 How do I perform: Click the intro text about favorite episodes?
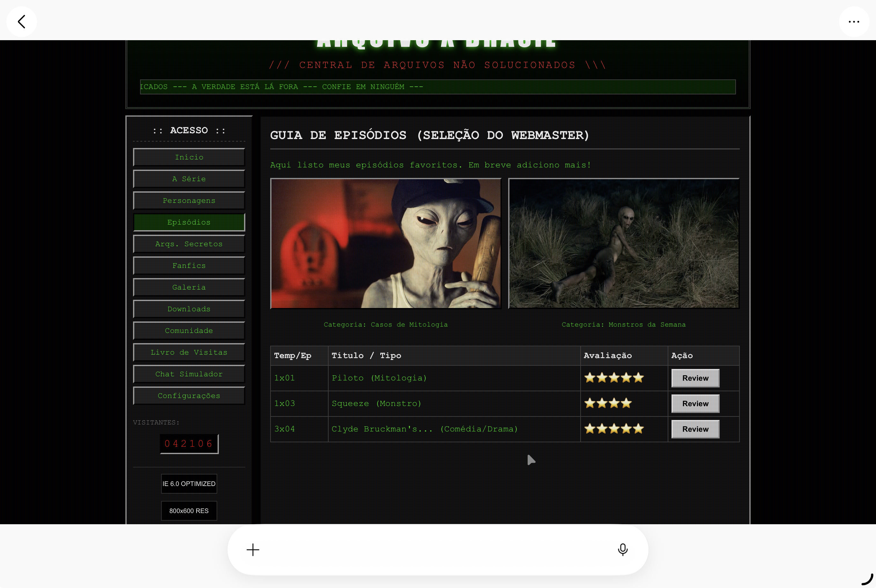(x=431, y=165)
